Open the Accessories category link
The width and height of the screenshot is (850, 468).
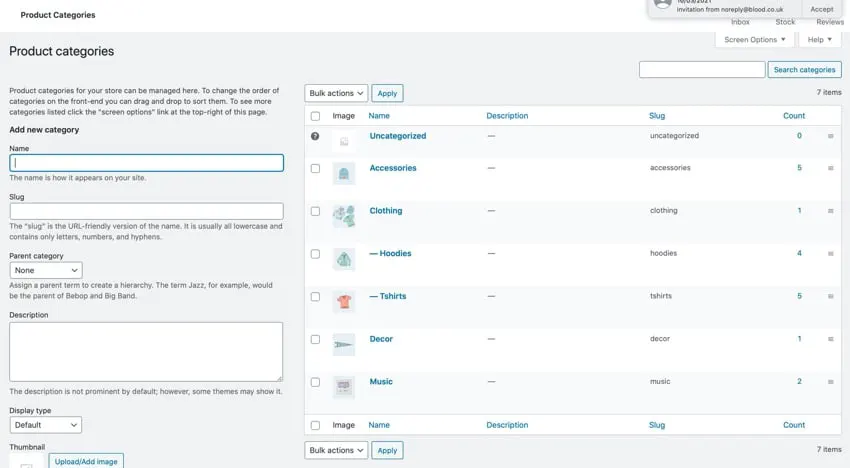393,168
